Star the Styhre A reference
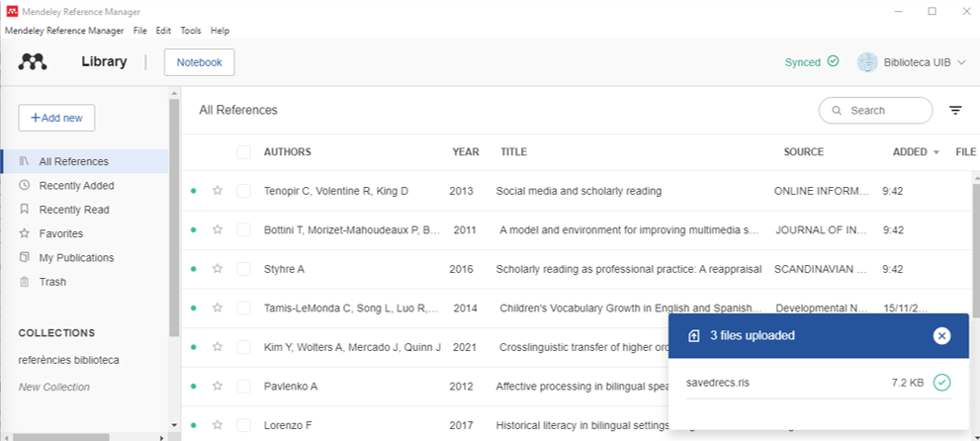The height and width of the screenshot is (441, 980). (x=218, y=269)
